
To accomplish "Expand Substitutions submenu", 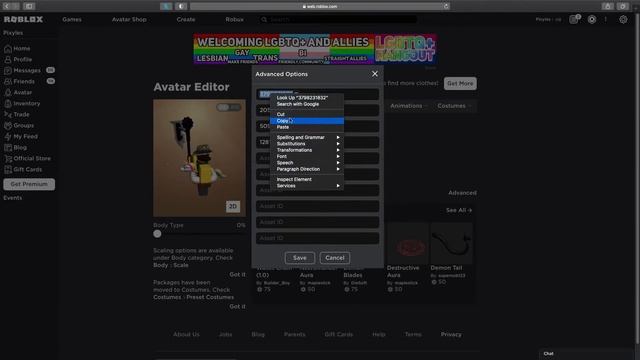I will [x=307, y=144].
